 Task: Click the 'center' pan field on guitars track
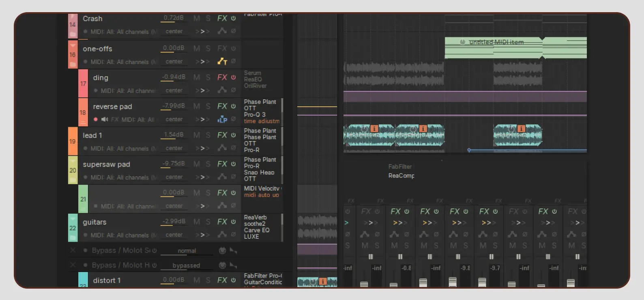[174, 235]
